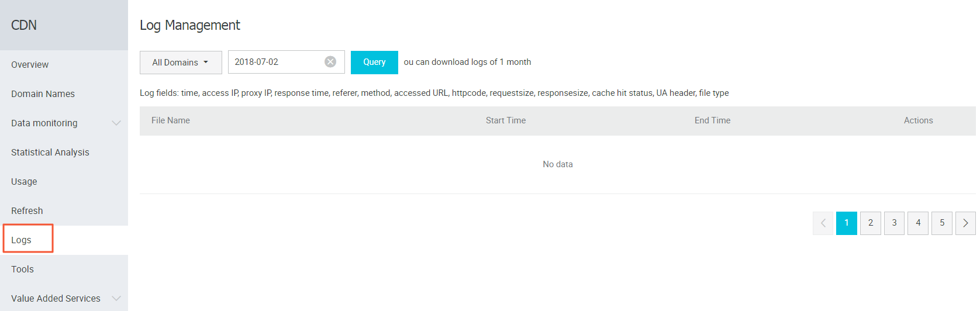Open the All Domains dropdown

[x=181, y=63]
